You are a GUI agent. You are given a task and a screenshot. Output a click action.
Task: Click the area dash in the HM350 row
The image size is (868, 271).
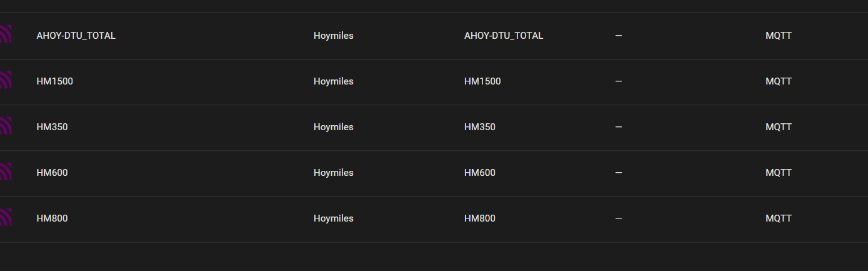pos(619,127)
